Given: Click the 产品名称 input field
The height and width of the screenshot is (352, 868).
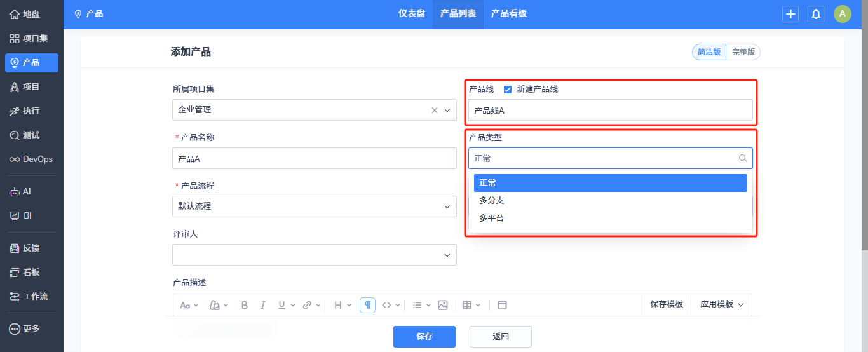Looking at the screenshot, I should click(x=314, y=158).
